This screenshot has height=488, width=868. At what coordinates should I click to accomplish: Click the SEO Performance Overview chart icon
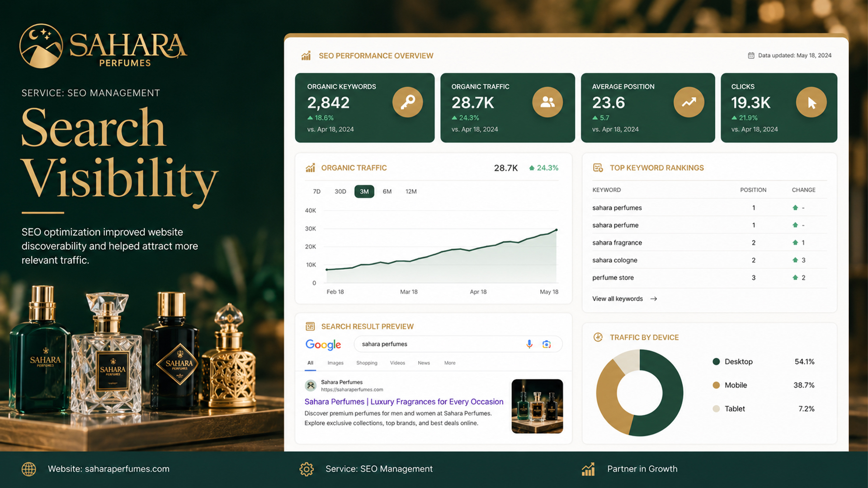pos(306,56)
